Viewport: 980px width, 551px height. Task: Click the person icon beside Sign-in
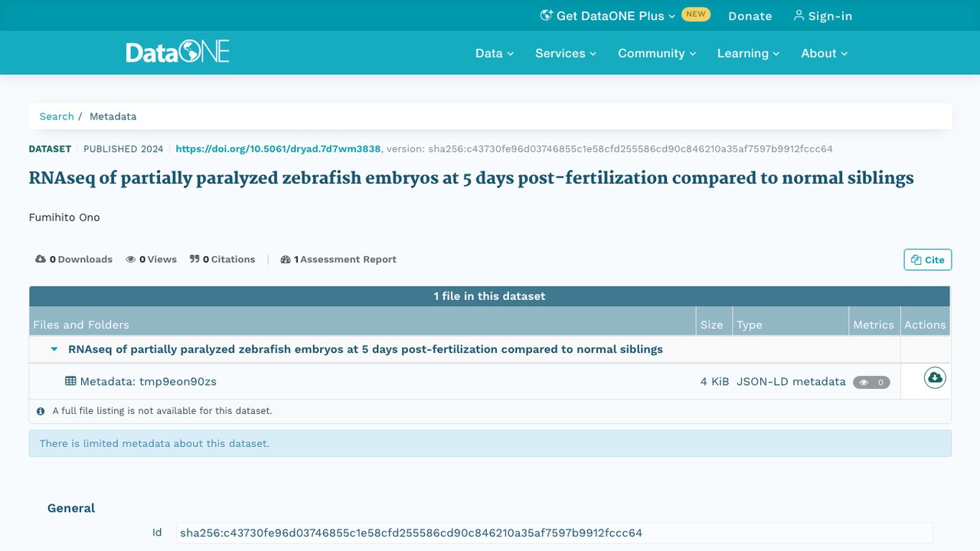(x=799, y=15)
